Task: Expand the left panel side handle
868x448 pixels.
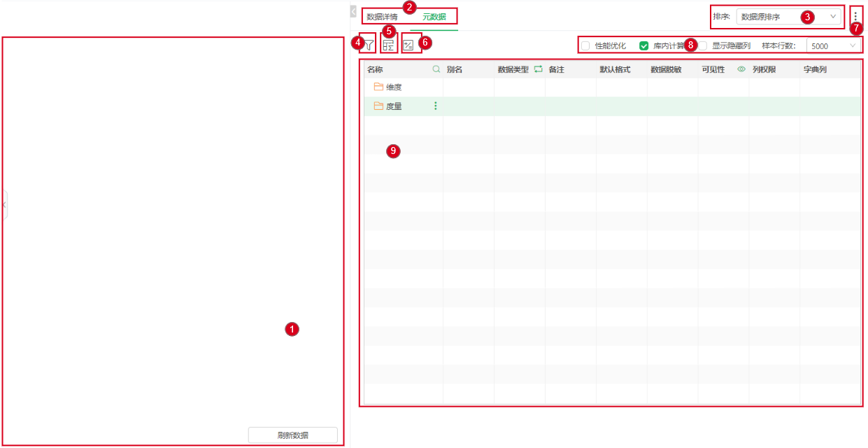Action: tap(3, 204)
